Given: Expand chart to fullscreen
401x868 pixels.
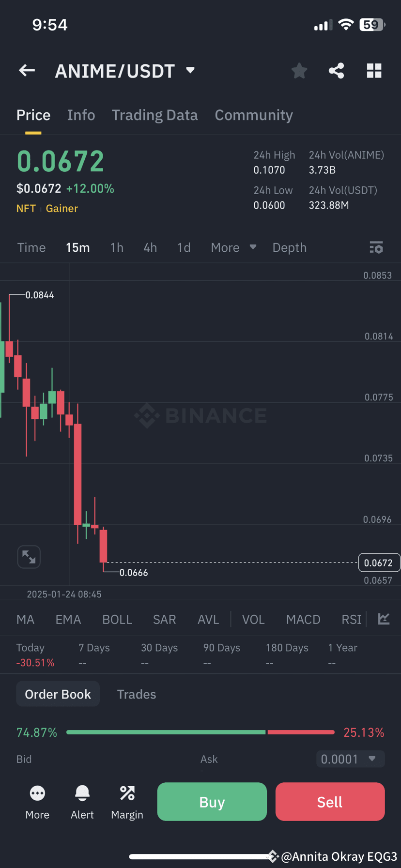Looking at the screenshot, I should click(29, 557).
